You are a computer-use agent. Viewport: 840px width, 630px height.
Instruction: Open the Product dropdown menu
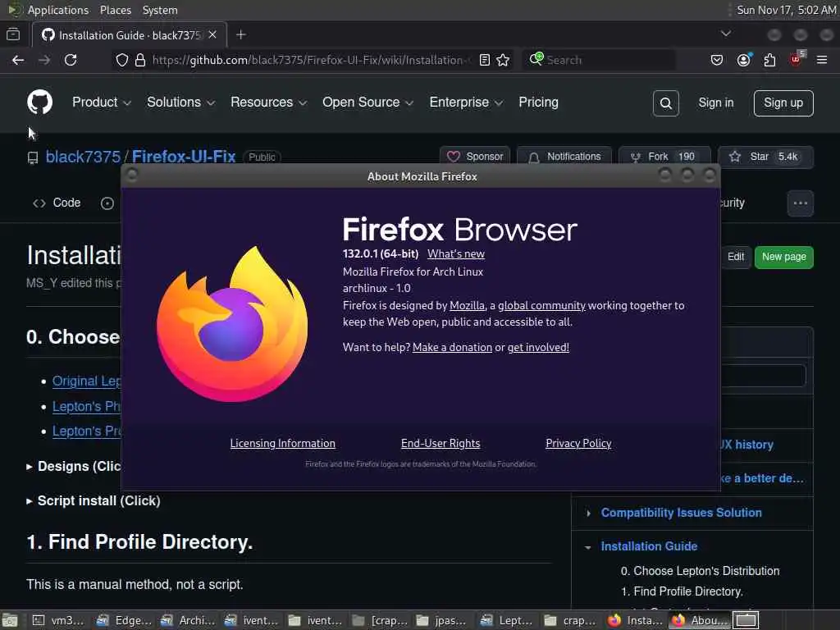[x=101, y=103]
